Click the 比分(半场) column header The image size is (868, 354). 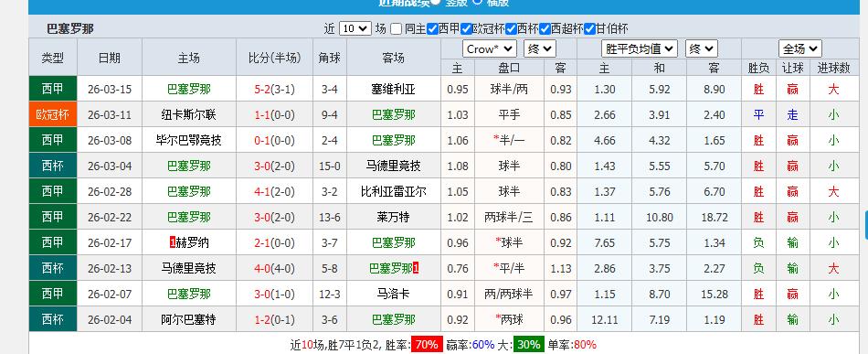point(275,58)
